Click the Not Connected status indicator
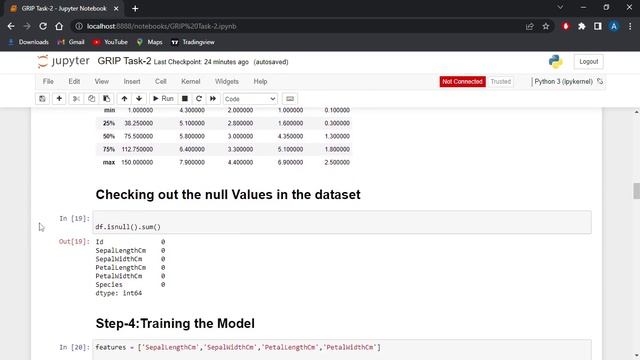 (x=462, y=82)
